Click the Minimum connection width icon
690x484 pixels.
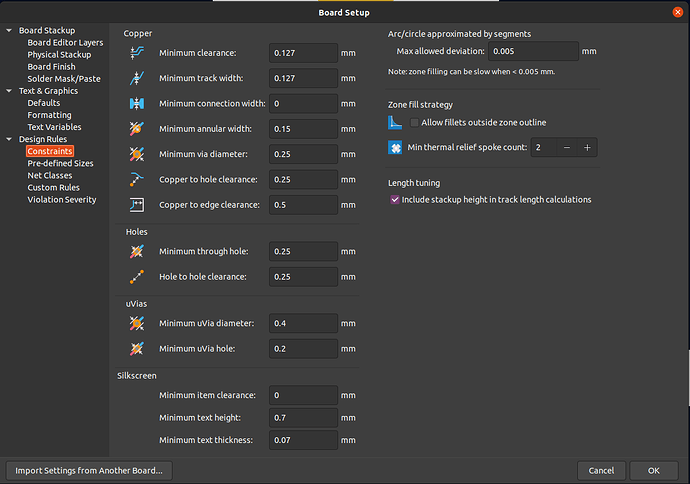[x=137, y=103]
